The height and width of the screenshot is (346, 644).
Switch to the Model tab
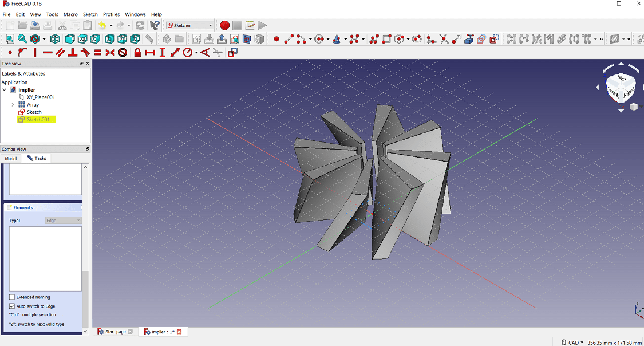(10, 158)
